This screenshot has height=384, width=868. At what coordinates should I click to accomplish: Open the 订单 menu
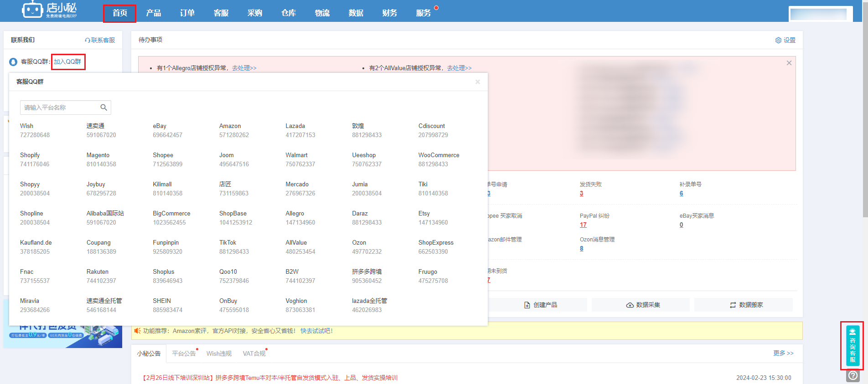coord(187,13)
